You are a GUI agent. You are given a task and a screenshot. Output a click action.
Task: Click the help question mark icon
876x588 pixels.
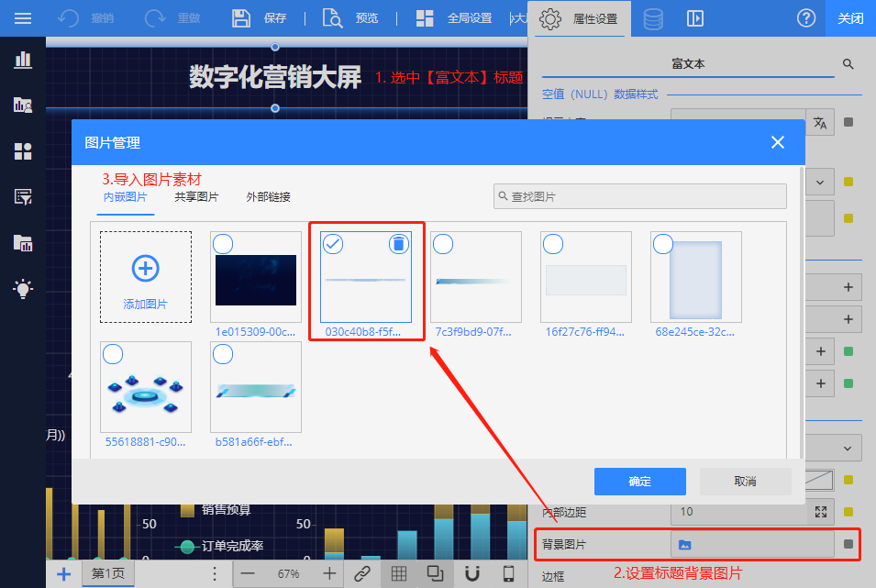tap(806, 18)
